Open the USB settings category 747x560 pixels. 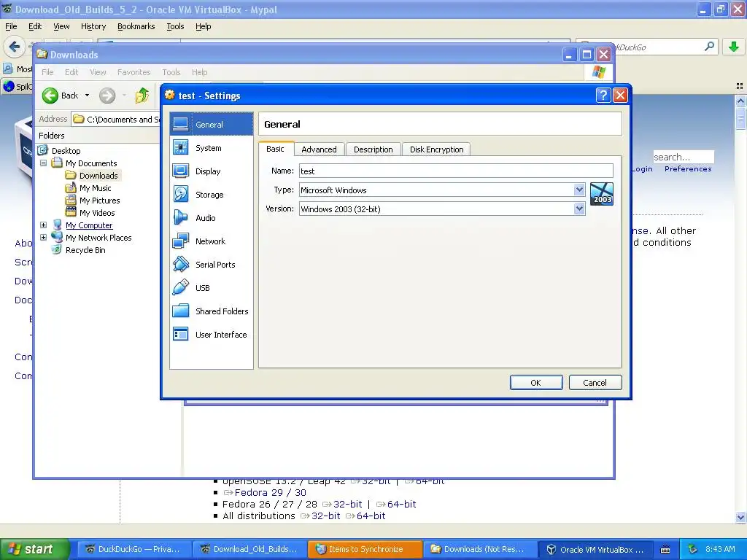pos(211,288)
